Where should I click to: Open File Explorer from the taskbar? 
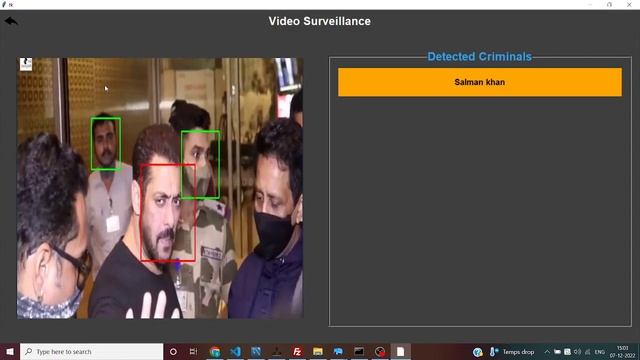click(318, 351)
